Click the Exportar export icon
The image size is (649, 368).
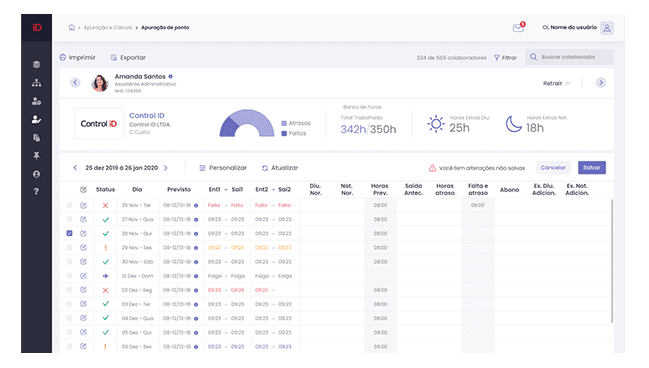point(114,58)
